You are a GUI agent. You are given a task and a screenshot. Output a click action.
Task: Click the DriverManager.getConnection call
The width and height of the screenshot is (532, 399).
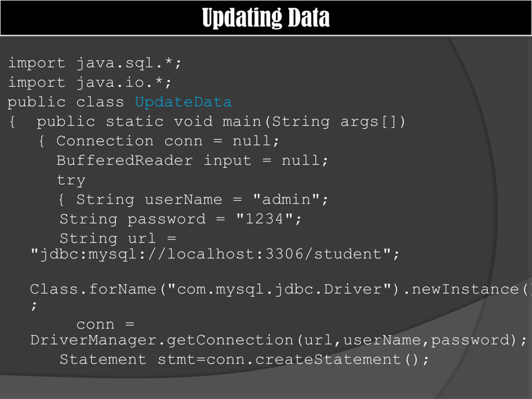(x=278, y=340)
